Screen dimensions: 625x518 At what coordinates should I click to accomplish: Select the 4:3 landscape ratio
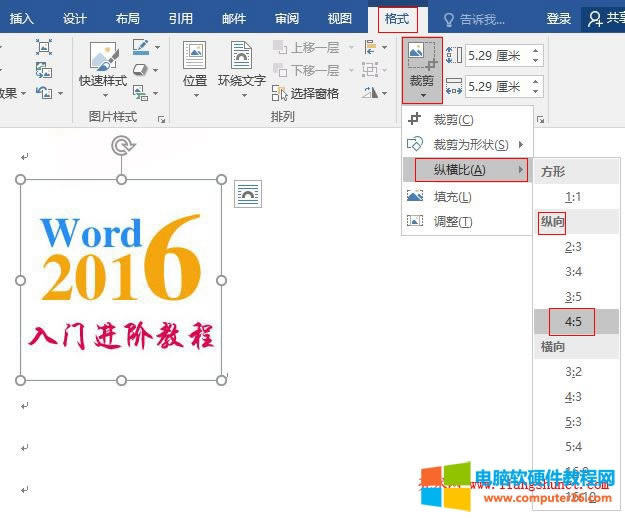click(576, 396)
